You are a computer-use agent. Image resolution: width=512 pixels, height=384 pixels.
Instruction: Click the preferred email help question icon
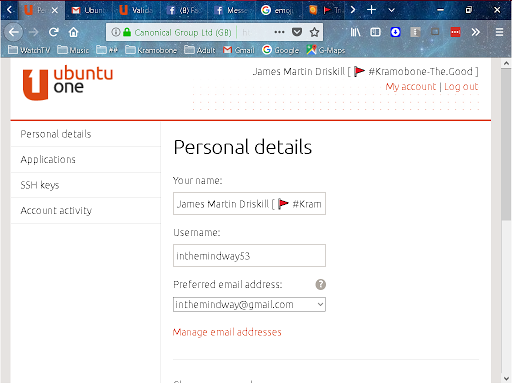[320, 284]
